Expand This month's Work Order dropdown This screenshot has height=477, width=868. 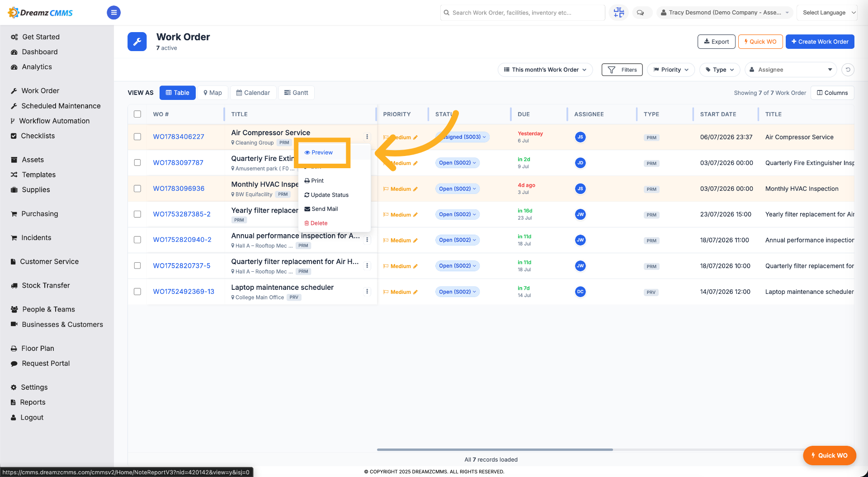(545, 70)
